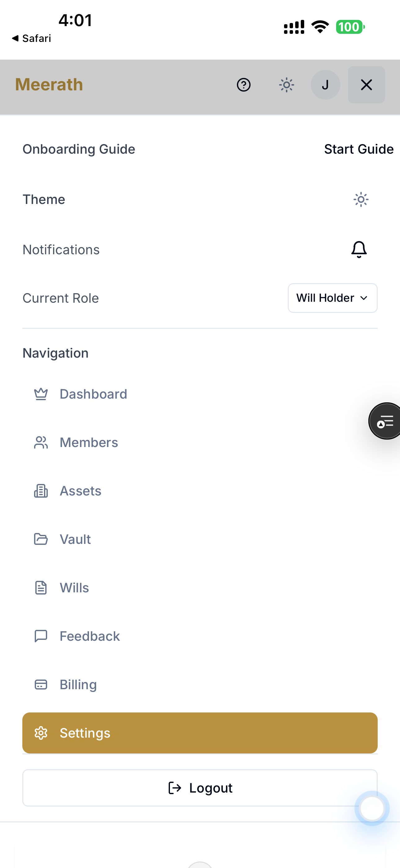Return to Safari via back link
This screenshot has width=400, height=868.
[x=31, y=38]
